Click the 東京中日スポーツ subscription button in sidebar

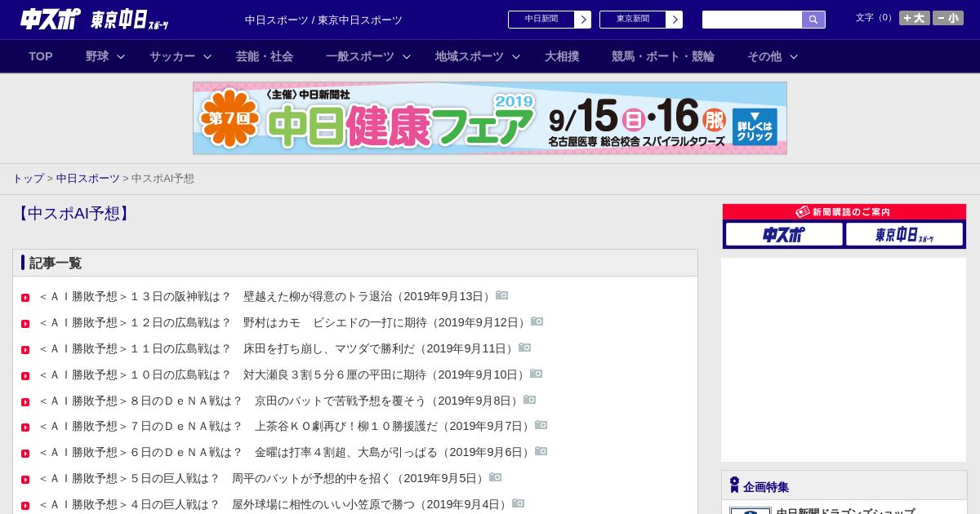click(905, 235)
